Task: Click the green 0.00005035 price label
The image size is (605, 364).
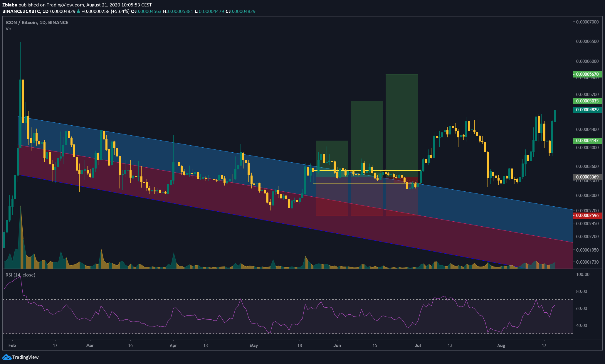Action: (x=587, y=101)
